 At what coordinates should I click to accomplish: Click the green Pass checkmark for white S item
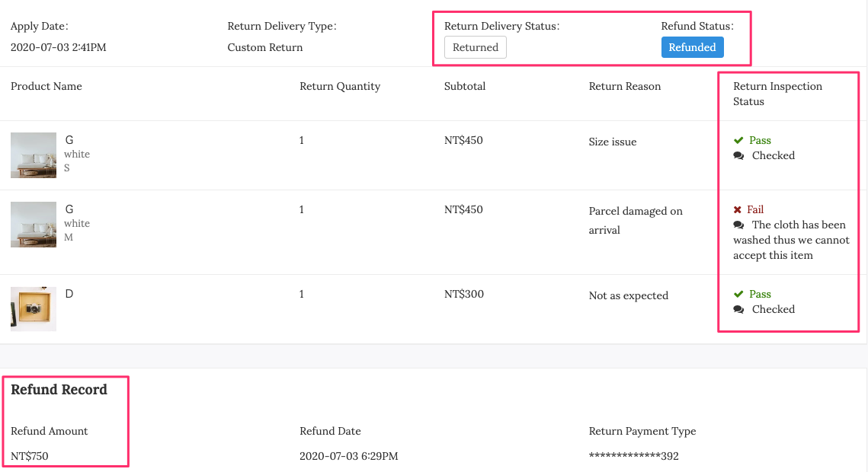(x=738, y=140)
